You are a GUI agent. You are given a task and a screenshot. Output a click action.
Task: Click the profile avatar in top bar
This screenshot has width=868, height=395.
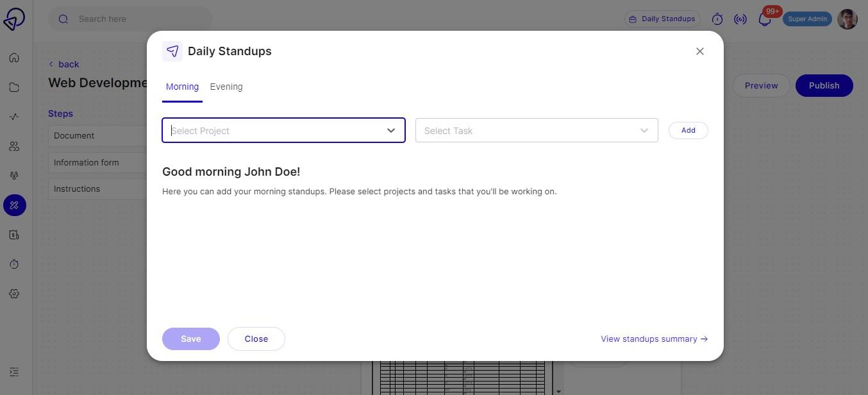click(x=847, y=19)
